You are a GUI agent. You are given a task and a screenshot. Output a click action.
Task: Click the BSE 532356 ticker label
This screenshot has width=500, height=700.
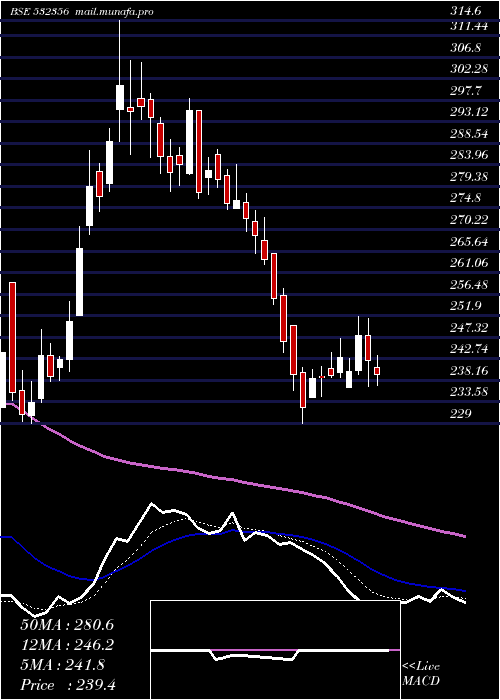pyautogui.click(x=39, y=12)
